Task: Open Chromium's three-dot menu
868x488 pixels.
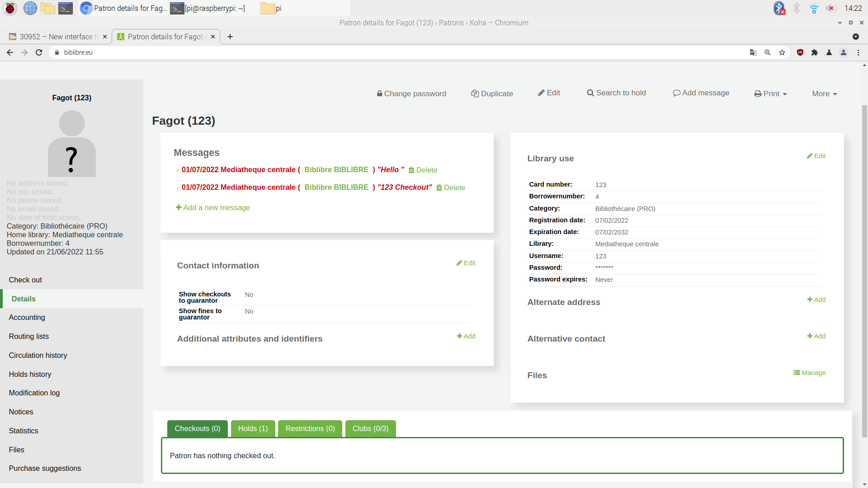Action: tap(858, 52)
